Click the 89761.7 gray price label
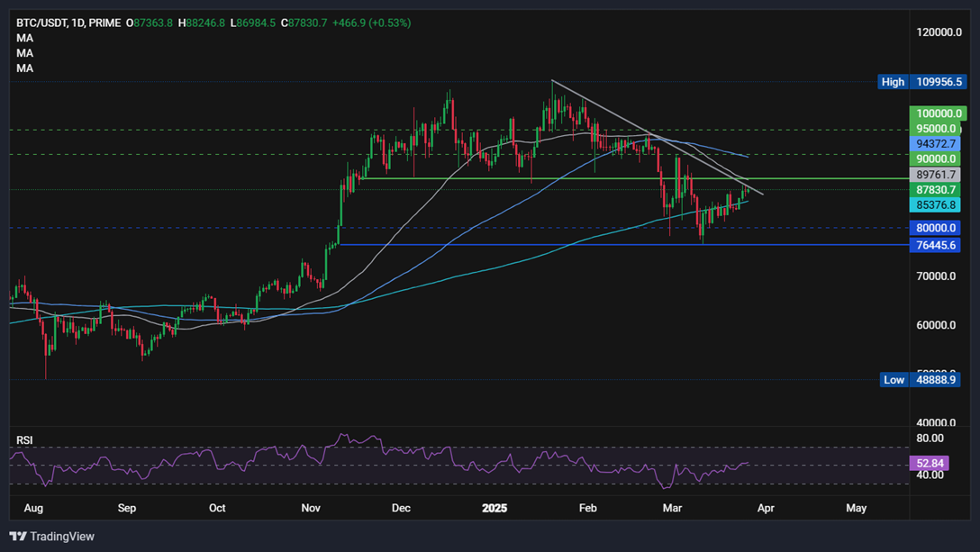 935,175
